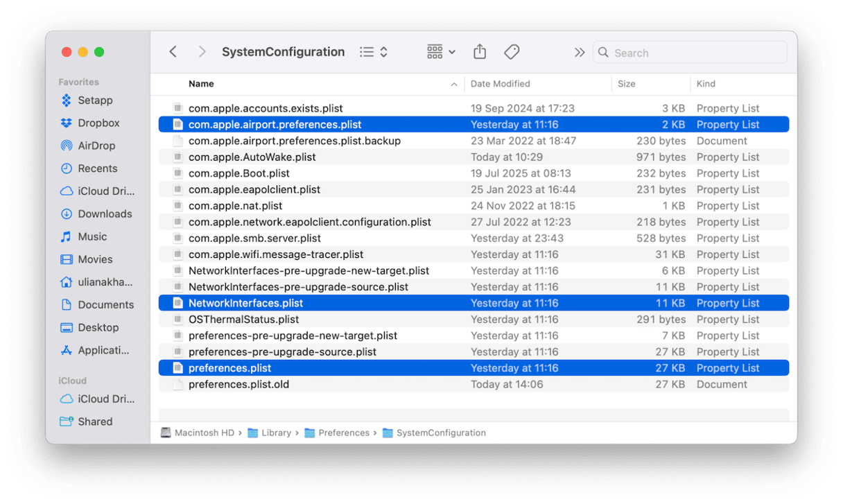
Task: Open Setapp in the sidebar
Action: coord(94,101)
